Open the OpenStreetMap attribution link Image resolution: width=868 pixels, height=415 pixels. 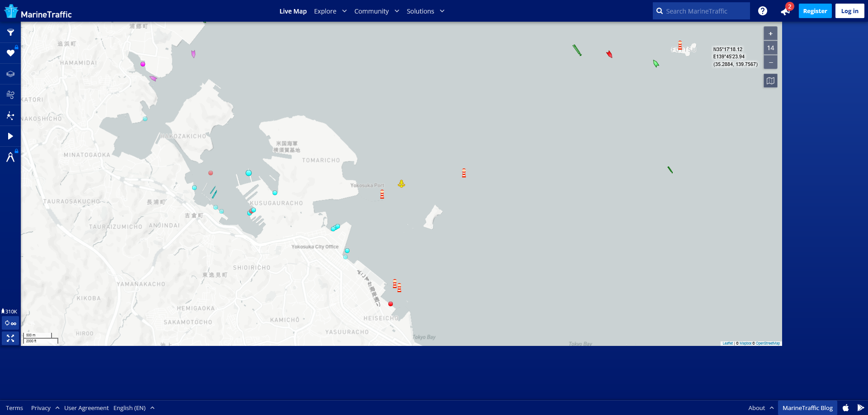click(768, 343)
